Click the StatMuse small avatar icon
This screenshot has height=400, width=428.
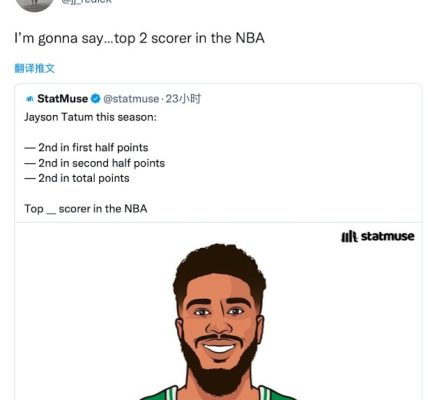tap(30, 99)
